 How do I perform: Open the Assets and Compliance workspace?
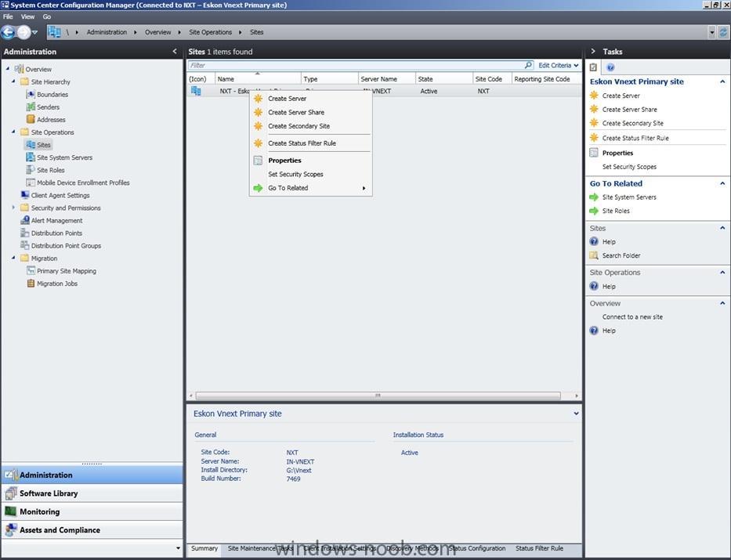92,529
